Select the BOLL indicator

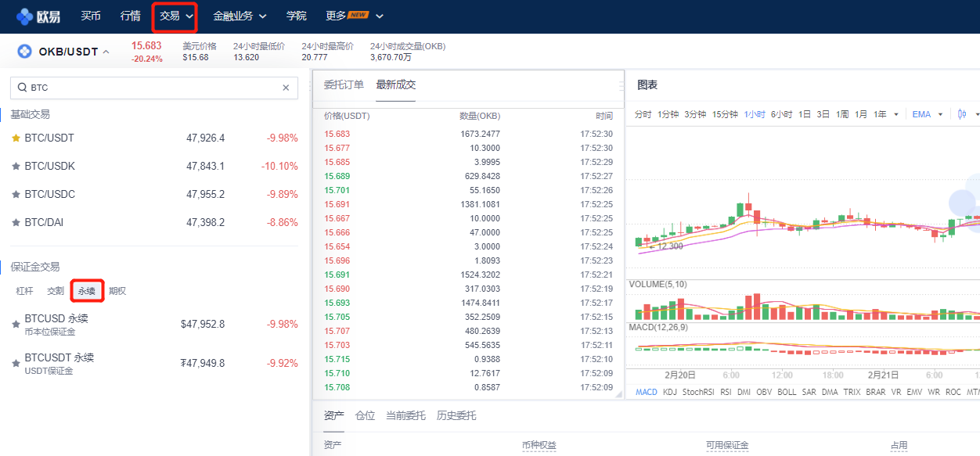click(787, 392)
